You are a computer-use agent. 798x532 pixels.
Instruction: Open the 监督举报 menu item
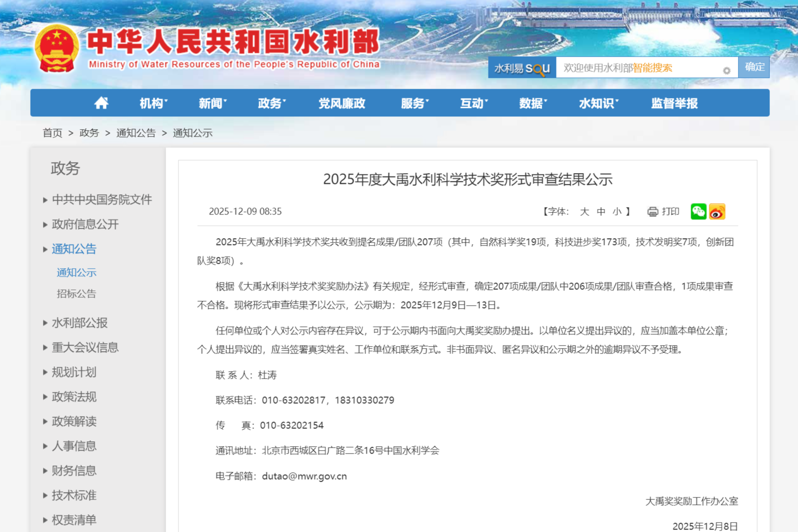[x=674, y=103]
